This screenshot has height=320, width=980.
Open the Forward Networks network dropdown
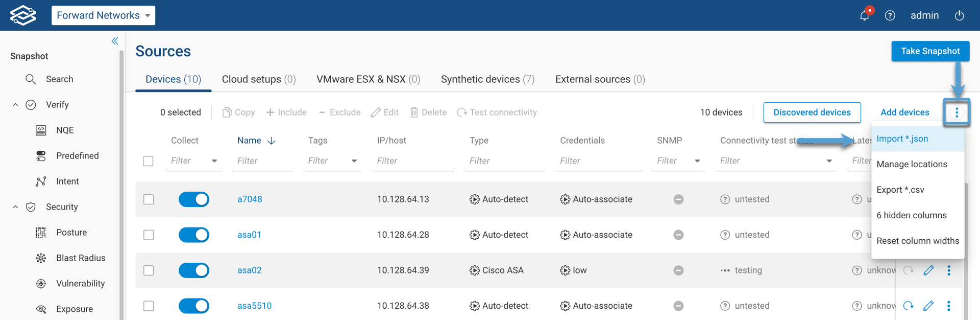coord(103,15)
